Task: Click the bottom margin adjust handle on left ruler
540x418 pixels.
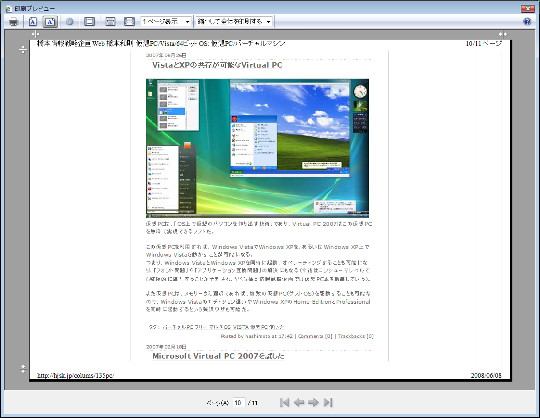Action: click(x=23, y=369)
